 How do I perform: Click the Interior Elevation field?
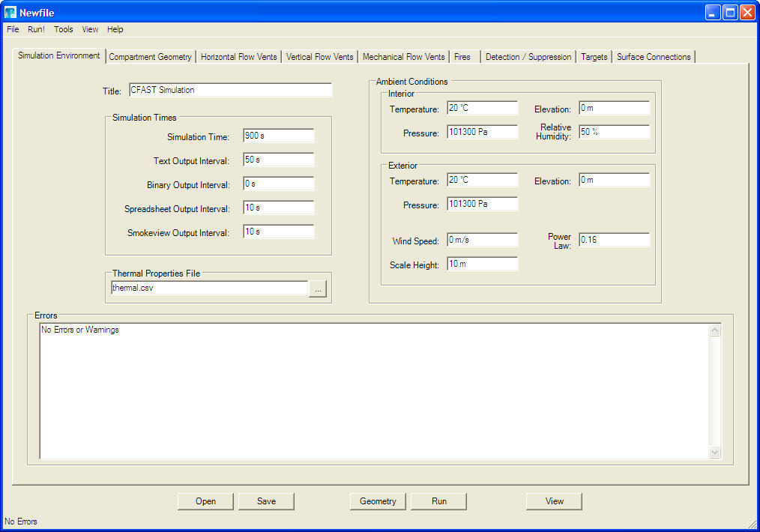click(x=614, y=108)
